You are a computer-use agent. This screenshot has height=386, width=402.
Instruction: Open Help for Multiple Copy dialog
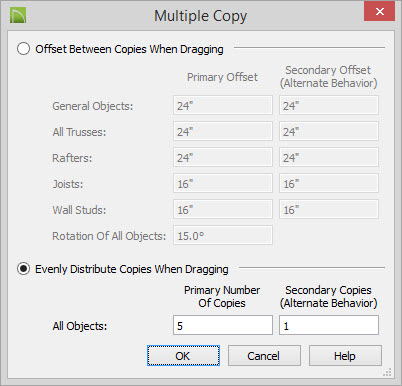(345, 356)
